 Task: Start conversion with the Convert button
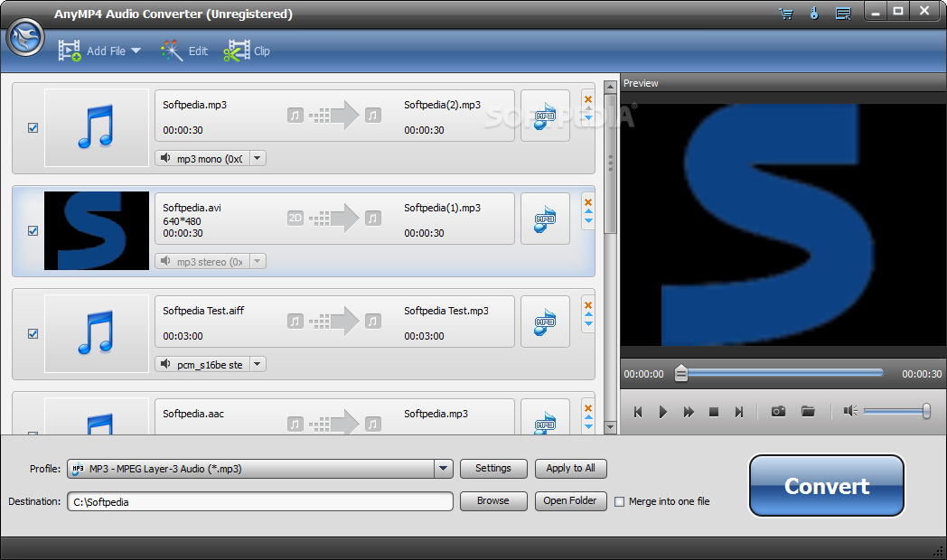click(827, 486)
